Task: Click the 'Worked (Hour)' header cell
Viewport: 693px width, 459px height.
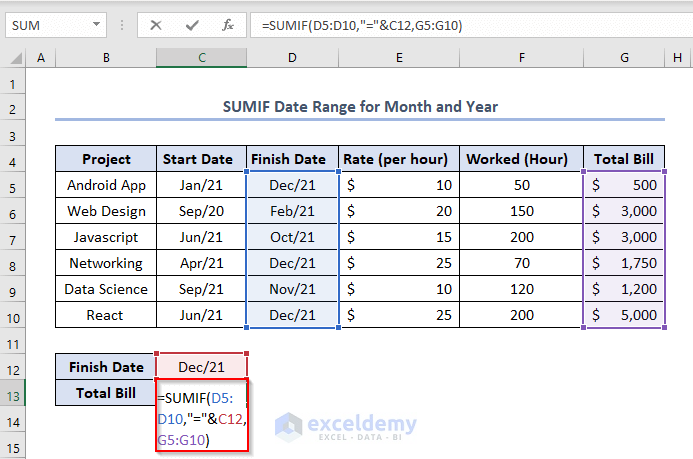Action: pos(522,159)
